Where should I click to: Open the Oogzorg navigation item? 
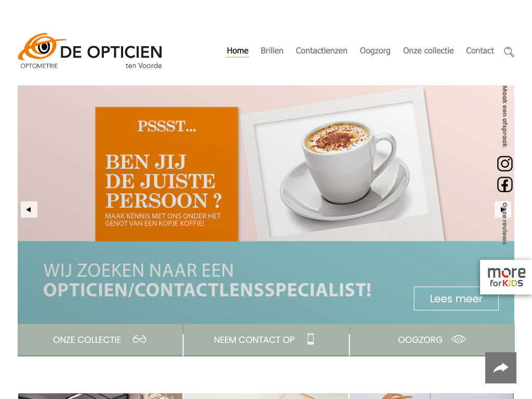click(375, 51)
